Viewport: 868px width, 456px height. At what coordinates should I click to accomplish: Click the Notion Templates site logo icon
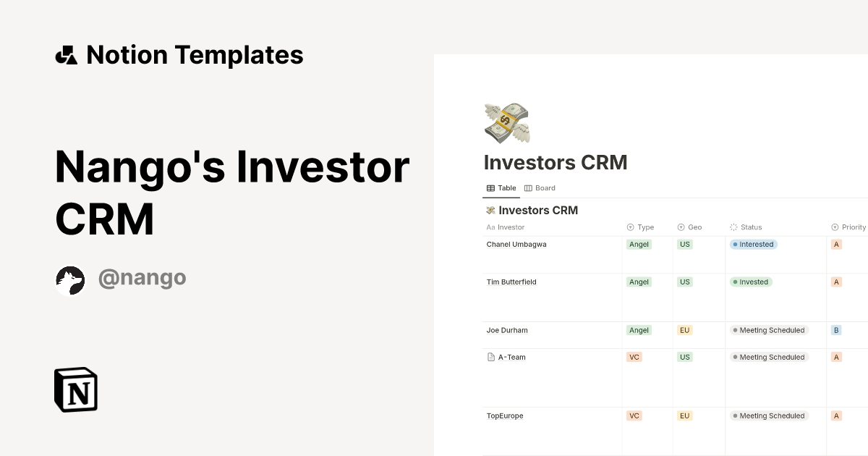[67, 54]
